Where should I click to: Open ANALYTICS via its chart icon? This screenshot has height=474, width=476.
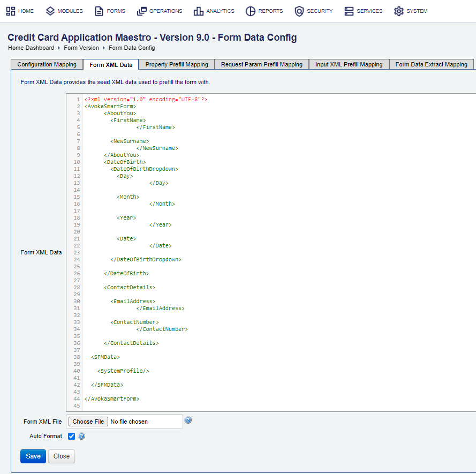[x=199, y=11]
